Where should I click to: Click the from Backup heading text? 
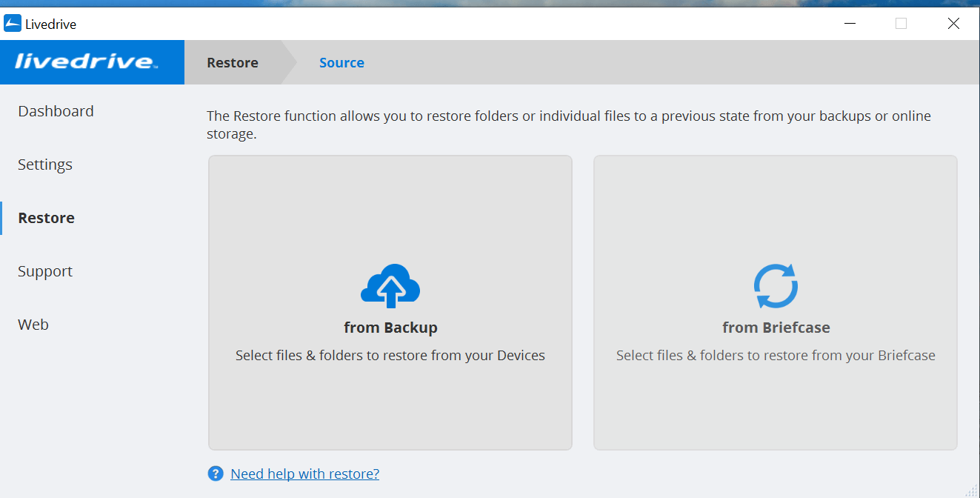click(390, 327)
